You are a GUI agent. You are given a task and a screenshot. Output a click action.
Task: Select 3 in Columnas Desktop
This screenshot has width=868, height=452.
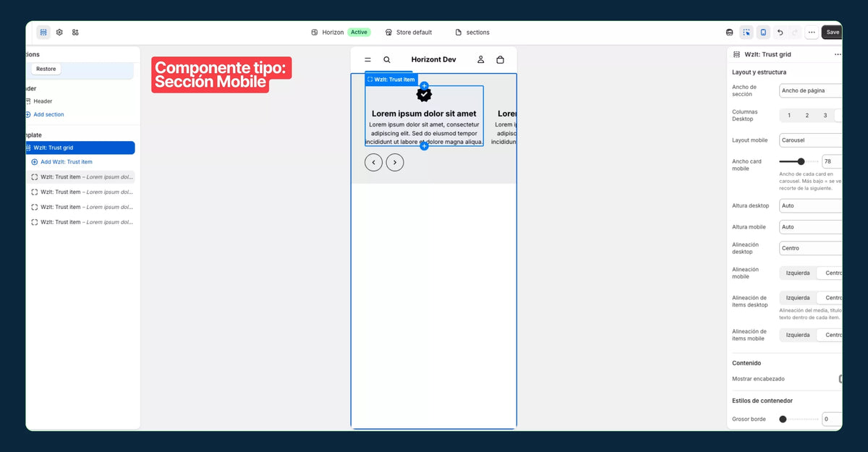pos(825,116)
